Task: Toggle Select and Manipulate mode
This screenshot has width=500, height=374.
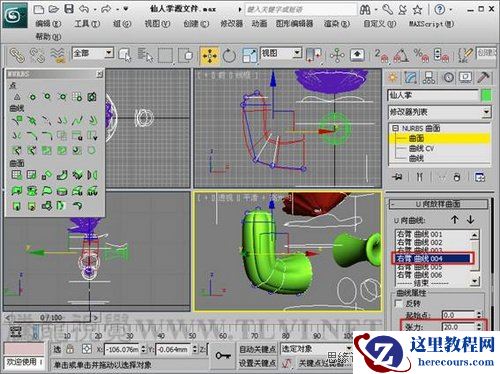Action: click(337, 55)
